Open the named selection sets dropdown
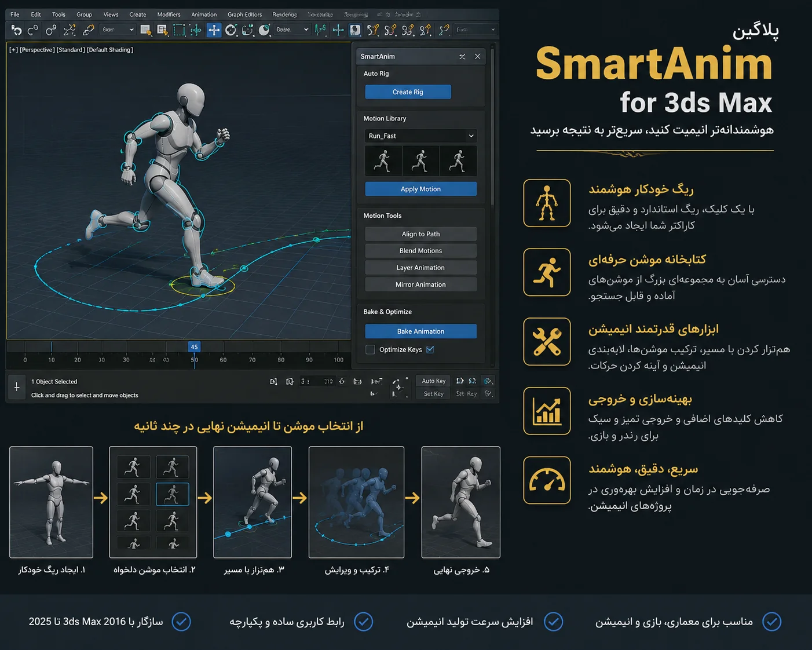 (476, 30)
